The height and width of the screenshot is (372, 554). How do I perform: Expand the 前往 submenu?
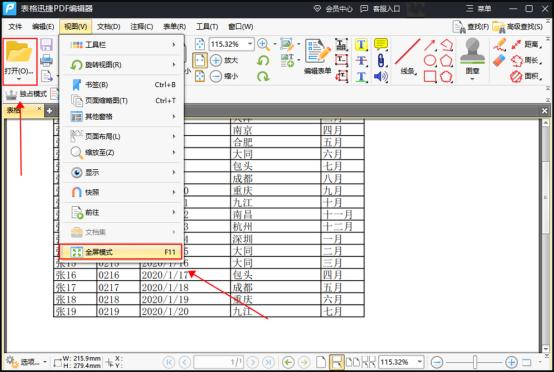point(122,212)
